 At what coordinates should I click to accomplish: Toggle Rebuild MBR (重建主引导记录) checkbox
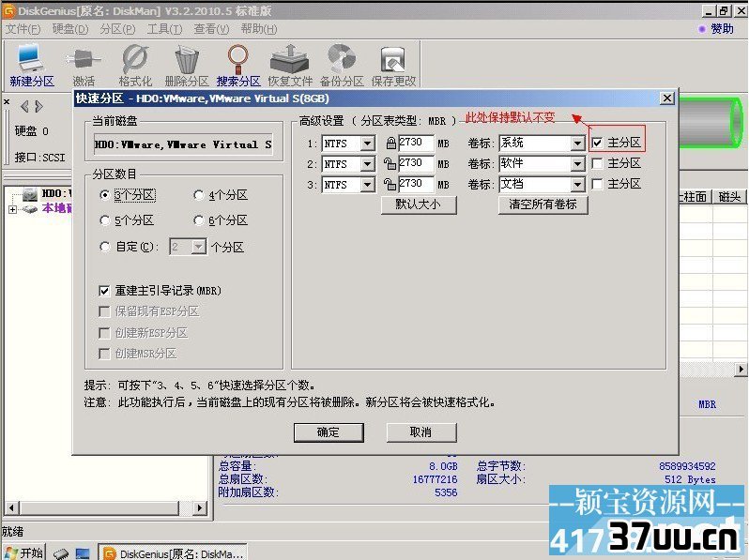pyautogui.click(x=103, y=291)
